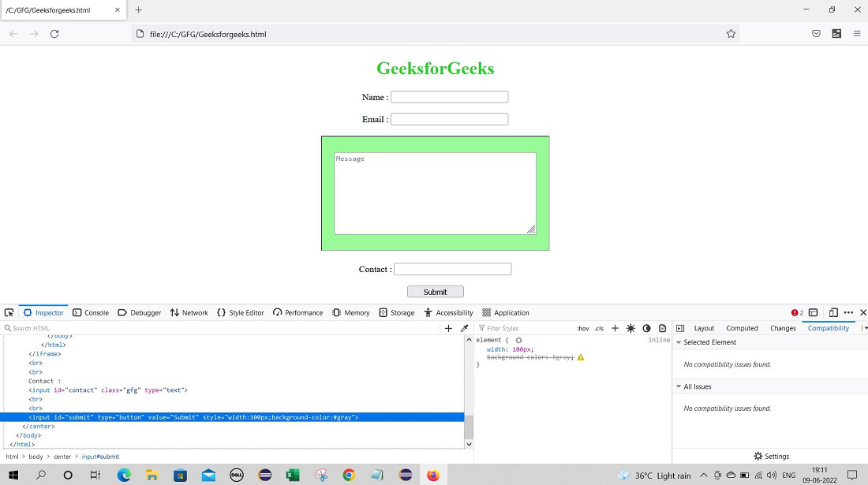Reload the page with the refresh icon

(54, 34)
